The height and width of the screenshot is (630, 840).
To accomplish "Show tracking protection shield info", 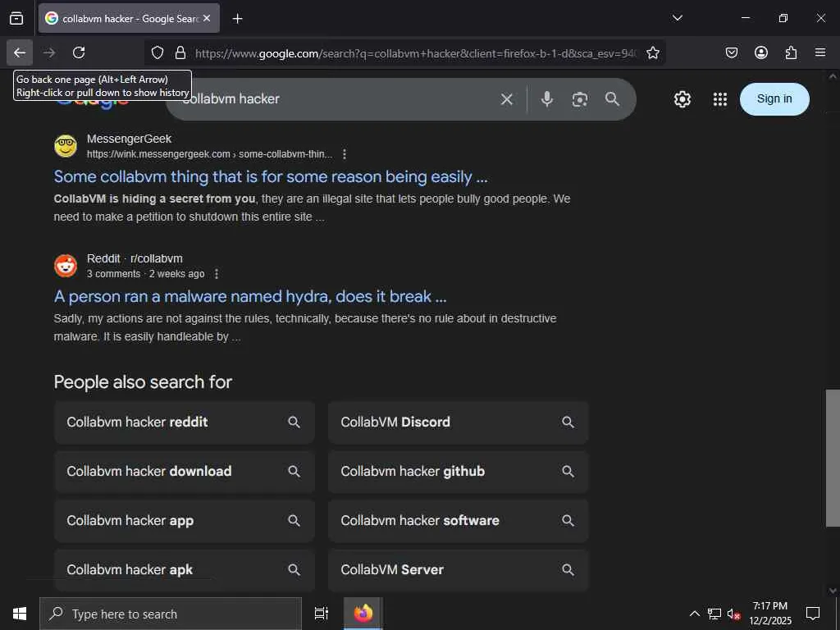I will pos(157,52).
